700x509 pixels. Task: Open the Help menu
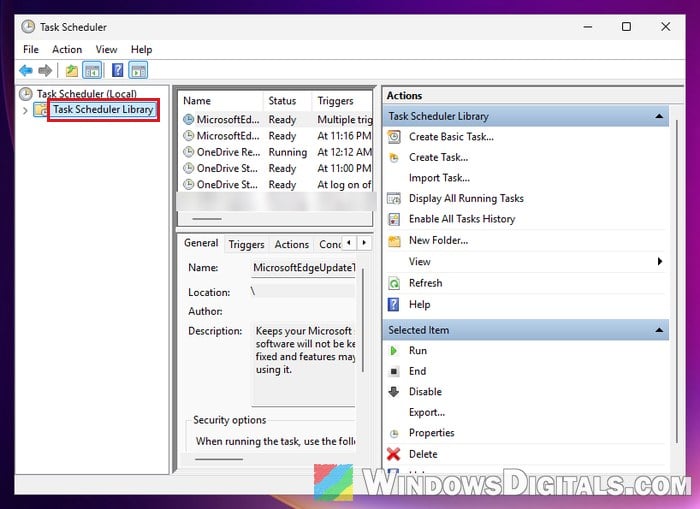pos(141,50)
